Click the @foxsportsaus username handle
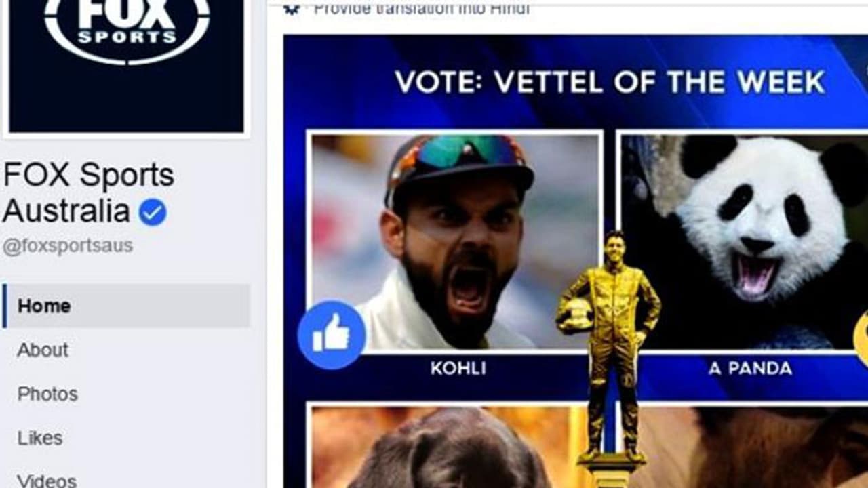The width and height of the screenshot is (868, 488). (68, 247)
